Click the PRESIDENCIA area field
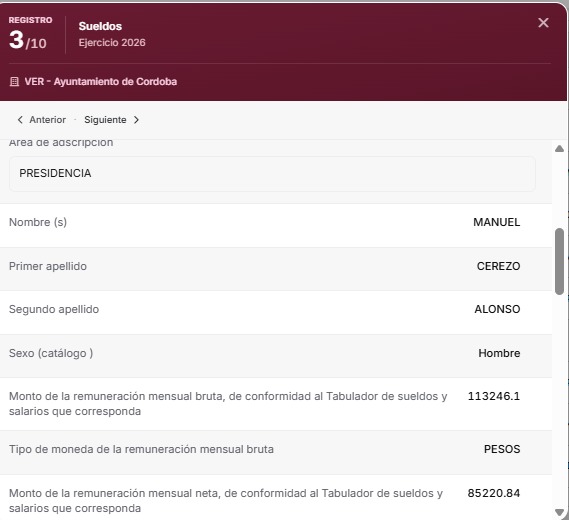 coord(272,173)
